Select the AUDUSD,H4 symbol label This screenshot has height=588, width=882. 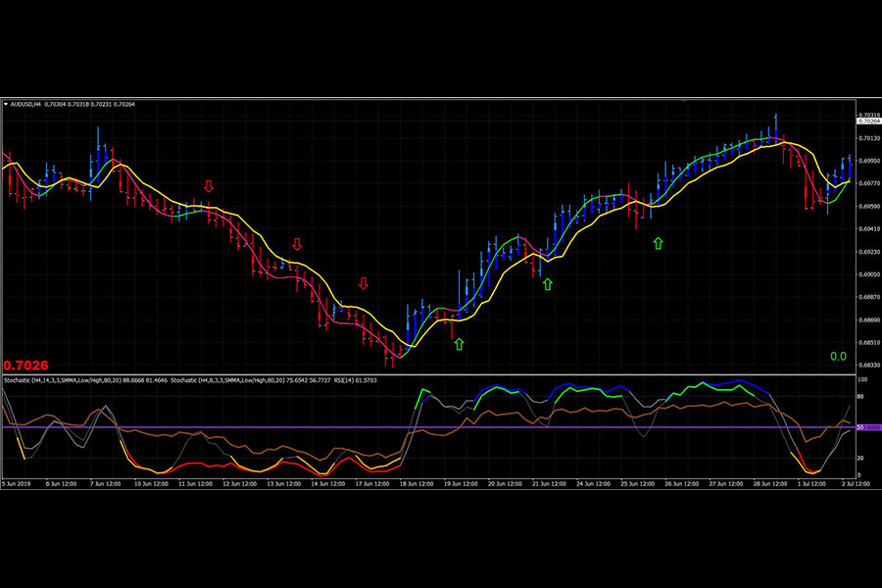(x=25, y=104)
